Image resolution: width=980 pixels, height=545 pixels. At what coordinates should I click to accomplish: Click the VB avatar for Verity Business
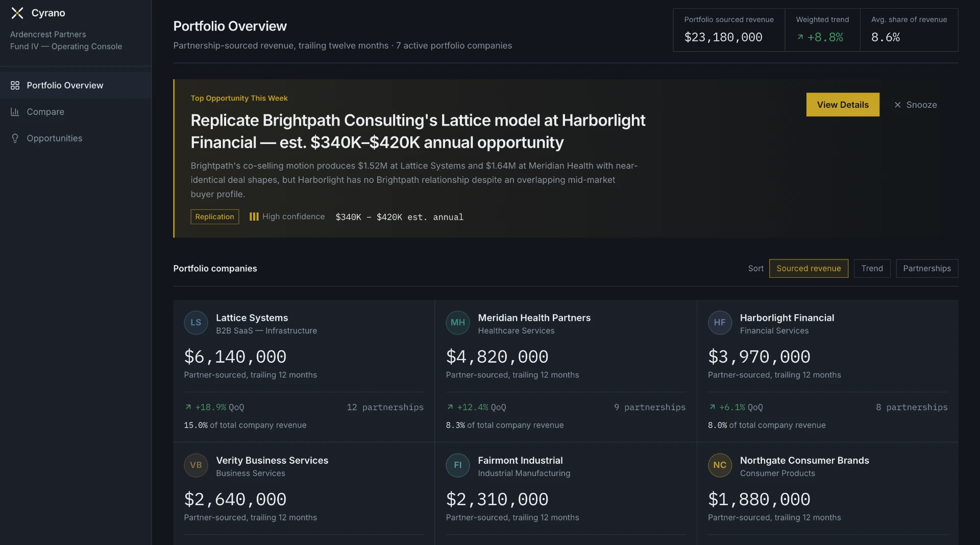click(196, 465)
